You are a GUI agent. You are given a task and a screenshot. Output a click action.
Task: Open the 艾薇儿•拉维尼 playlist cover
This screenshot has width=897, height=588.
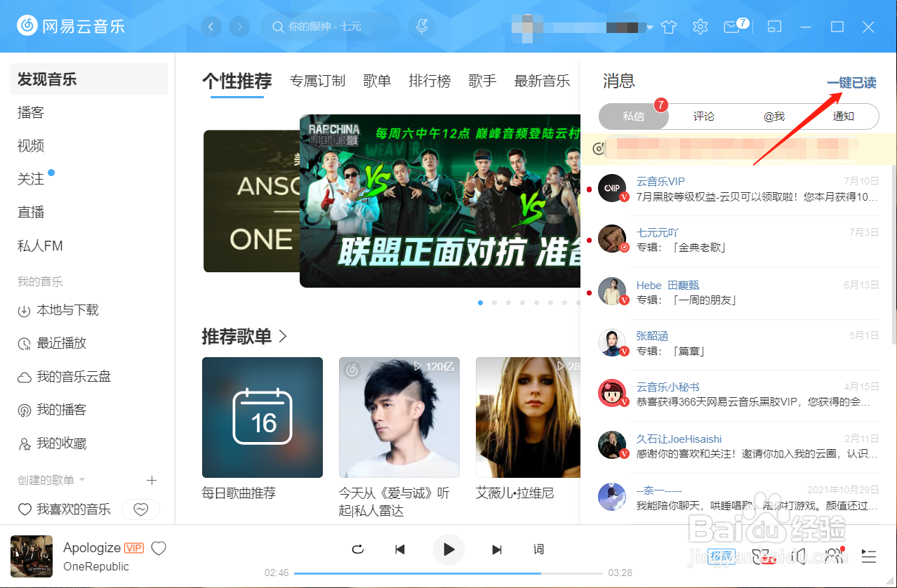tap(528, 417)
